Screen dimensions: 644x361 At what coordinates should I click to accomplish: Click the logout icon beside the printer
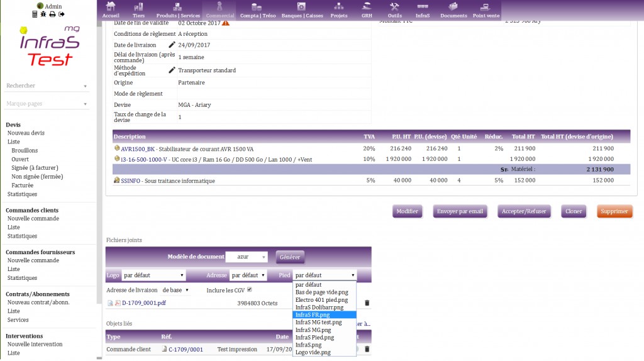(x=62, y=14)
